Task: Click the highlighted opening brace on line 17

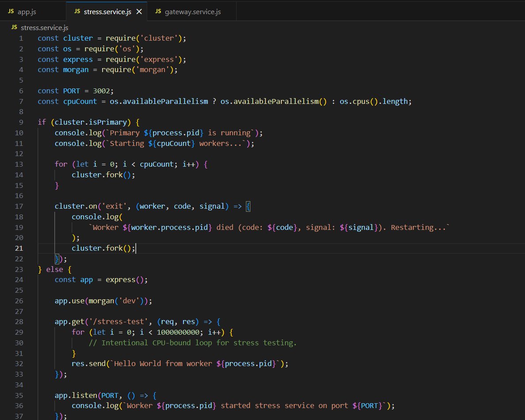Action: pos(248,206)
